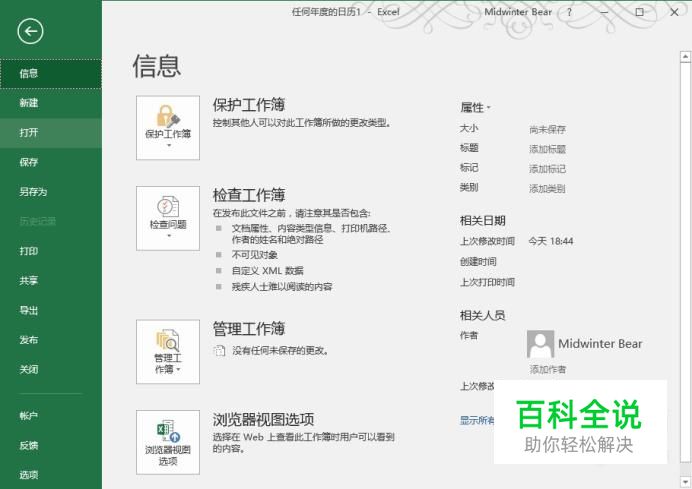Click the 创建时间 label
This screenshot has width=692, height=489.
(478, 262)
